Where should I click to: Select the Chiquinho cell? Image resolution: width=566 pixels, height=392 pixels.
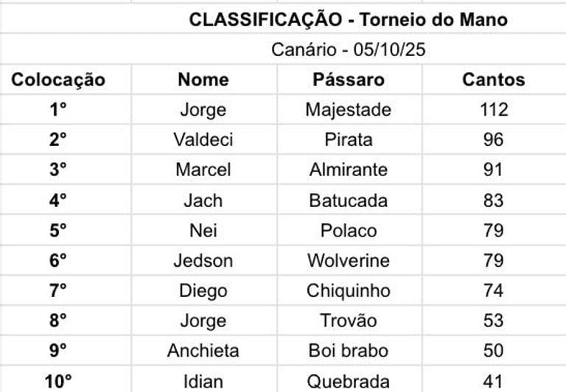coord(349,290)
